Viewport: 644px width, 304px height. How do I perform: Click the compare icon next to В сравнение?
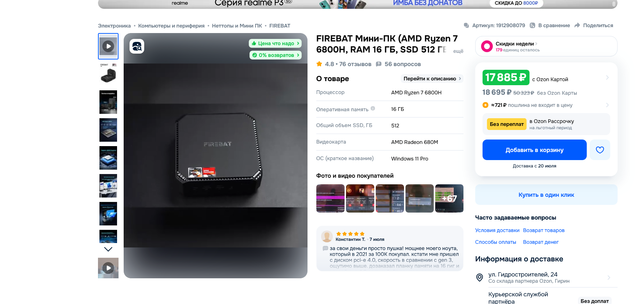coord(532,25)
